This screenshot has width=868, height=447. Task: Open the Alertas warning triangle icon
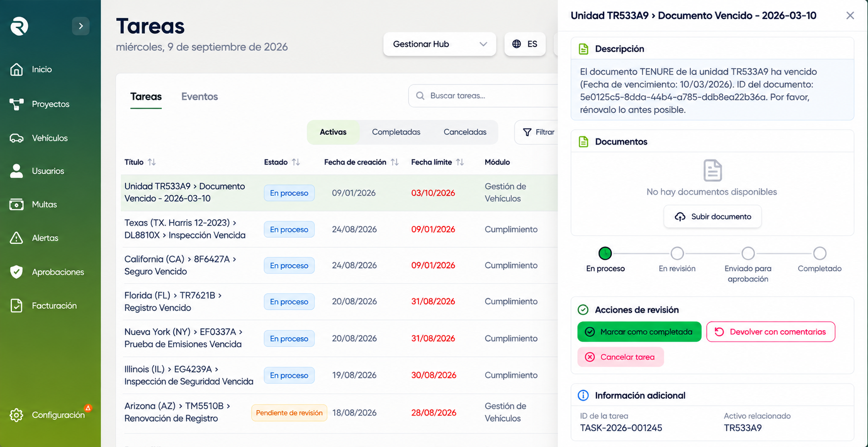tap(16, 238)
